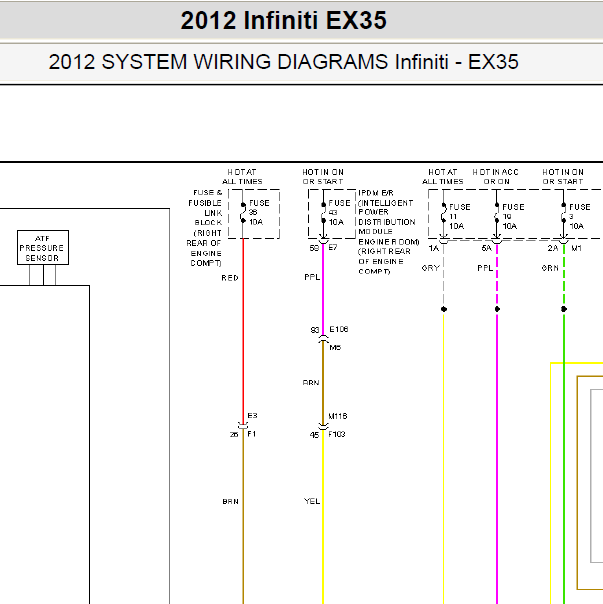Click 'HOT IN ACC OR ON' label

(496, 177)
